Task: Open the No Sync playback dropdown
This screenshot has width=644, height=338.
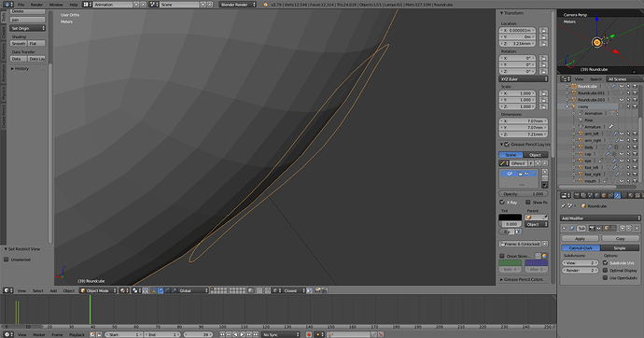Action: point(281,334)
